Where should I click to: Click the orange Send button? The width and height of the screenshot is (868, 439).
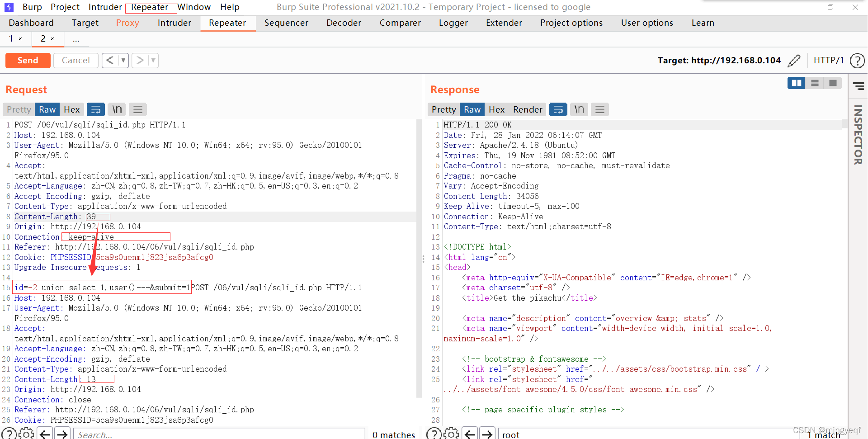pyautogui.click(x=28, y=60)
